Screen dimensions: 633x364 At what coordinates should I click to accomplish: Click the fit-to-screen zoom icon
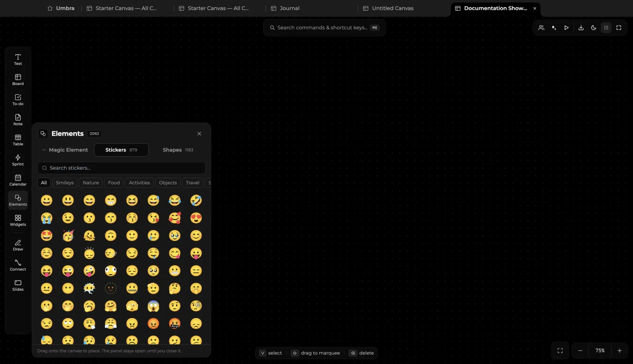click(x=560, y=351)
